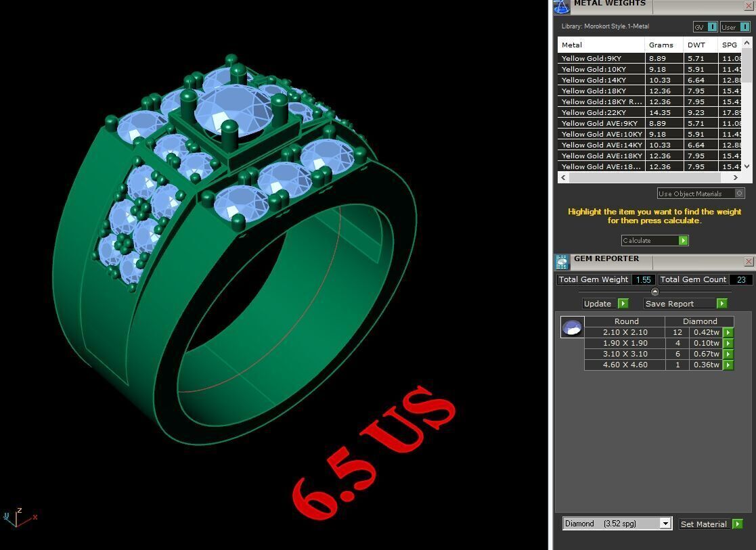Click the 2.10 X 2.10 gem size cell
The width and height of the screenshot is (756, 550).
(x=625, y=333)
